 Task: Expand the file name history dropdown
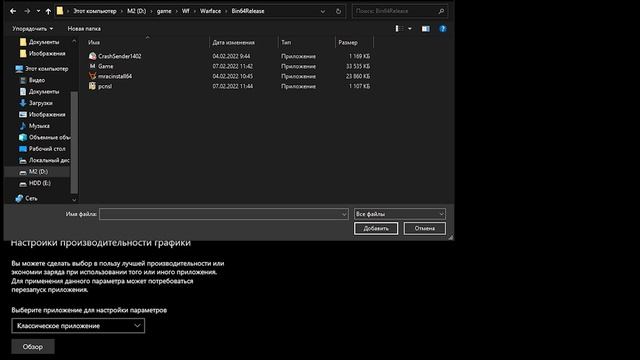(x=344, y=214)
